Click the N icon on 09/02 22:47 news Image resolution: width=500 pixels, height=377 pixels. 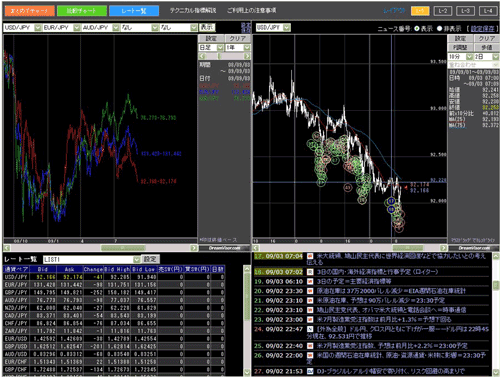tap(310, 329)
